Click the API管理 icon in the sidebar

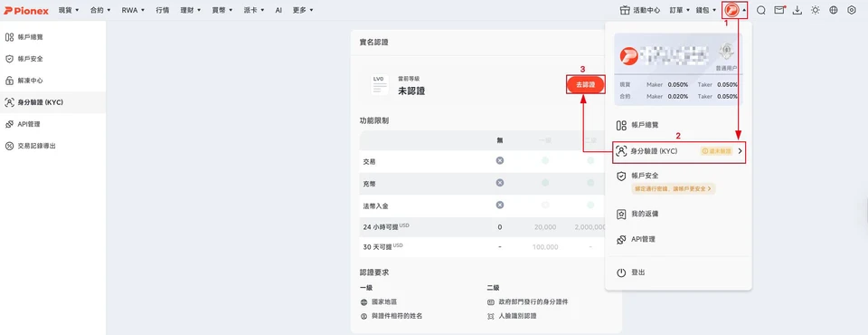pyautogui.click(x=9, y=124)
